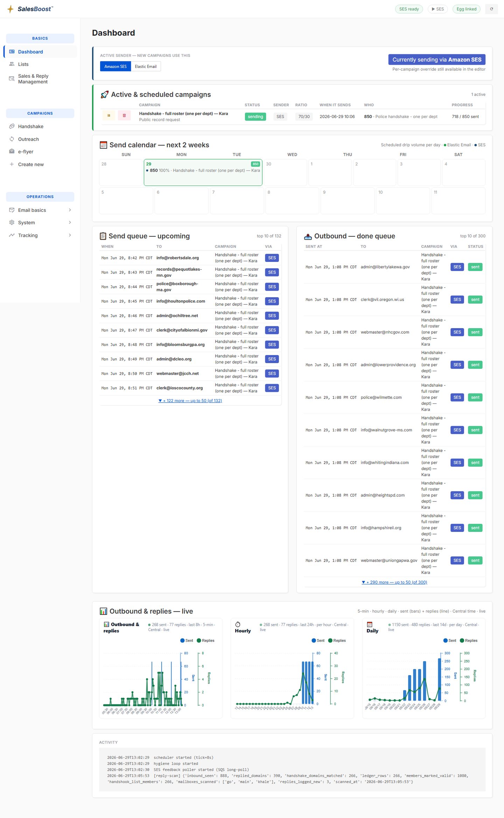504x818 pixels.
Task: Click the play SES button
Action: coord(437,9)
